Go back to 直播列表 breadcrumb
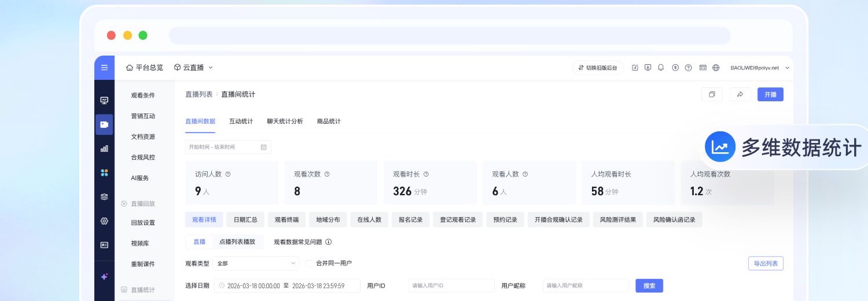Viewport: 868px width, 301px height. tap(198, 94)
